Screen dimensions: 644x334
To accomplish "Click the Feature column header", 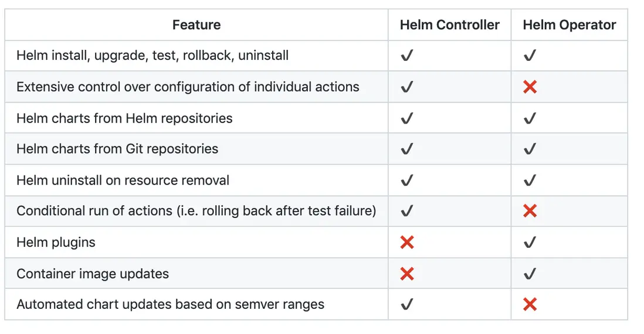I will coord(196,25).
